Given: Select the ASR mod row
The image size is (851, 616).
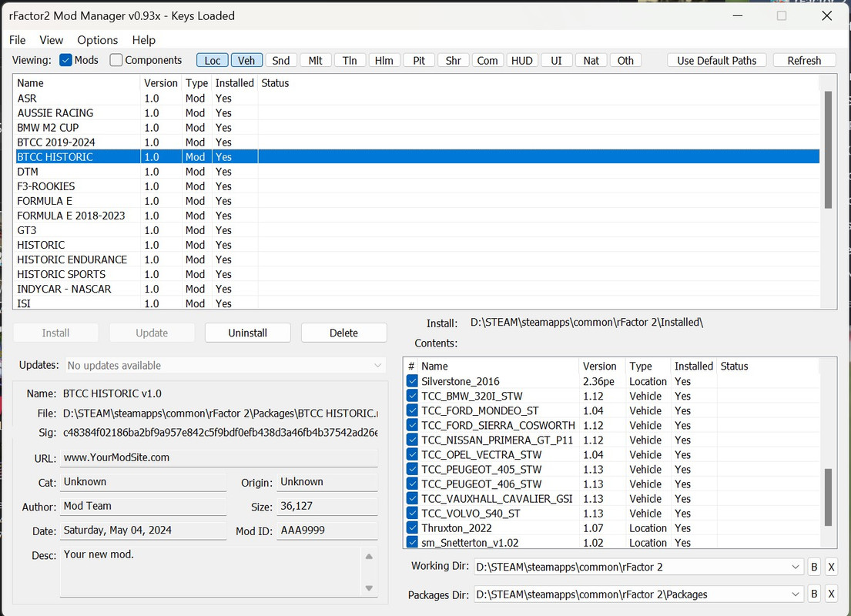Looking at the screenshot, I should [418, 99].
